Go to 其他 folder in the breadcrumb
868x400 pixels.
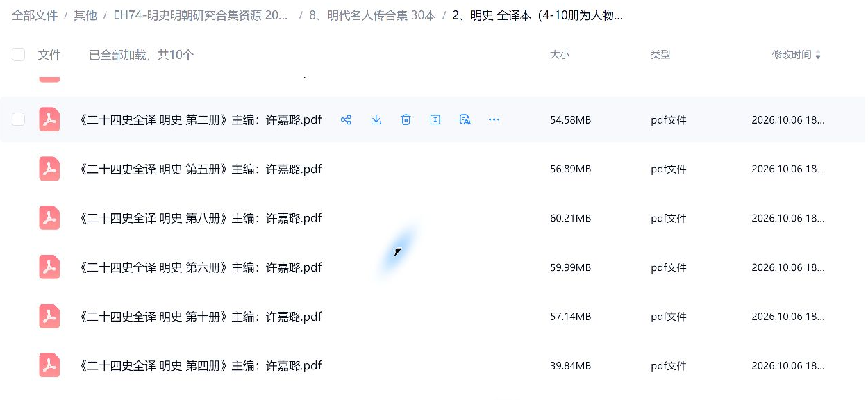point(85,15)
